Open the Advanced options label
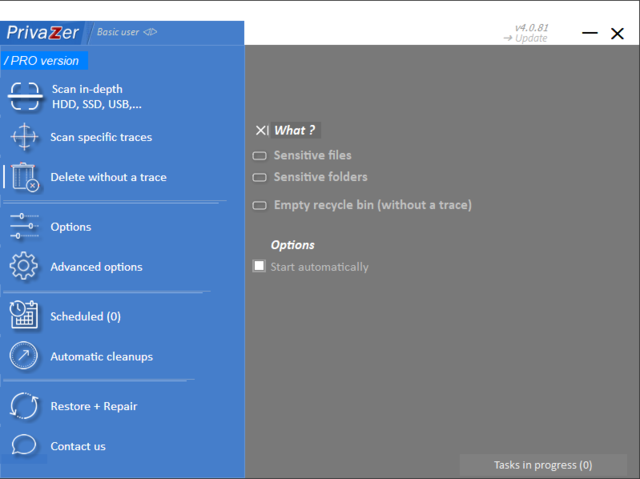Viewport: 640px width, 479px height. (x=96, y=267)
